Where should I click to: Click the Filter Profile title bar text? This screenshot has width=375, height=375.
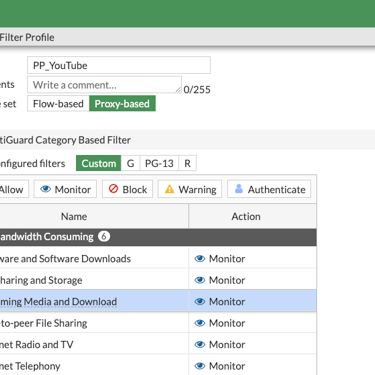[x=27, y=37]
